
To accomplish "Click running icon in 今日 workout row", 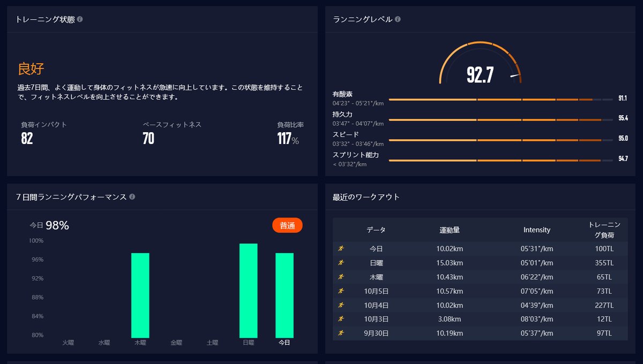I will click(341, 248).
